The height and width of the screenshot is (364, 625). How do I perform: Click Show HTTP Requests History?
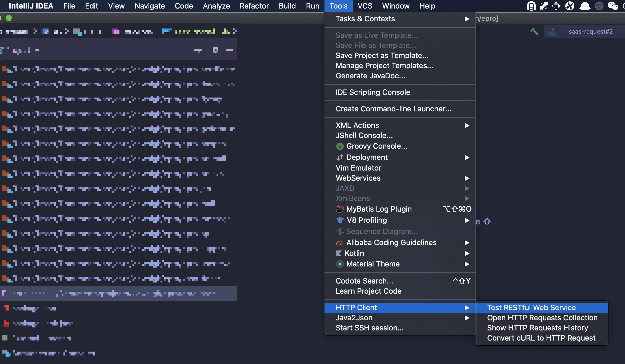coord(537,328)
